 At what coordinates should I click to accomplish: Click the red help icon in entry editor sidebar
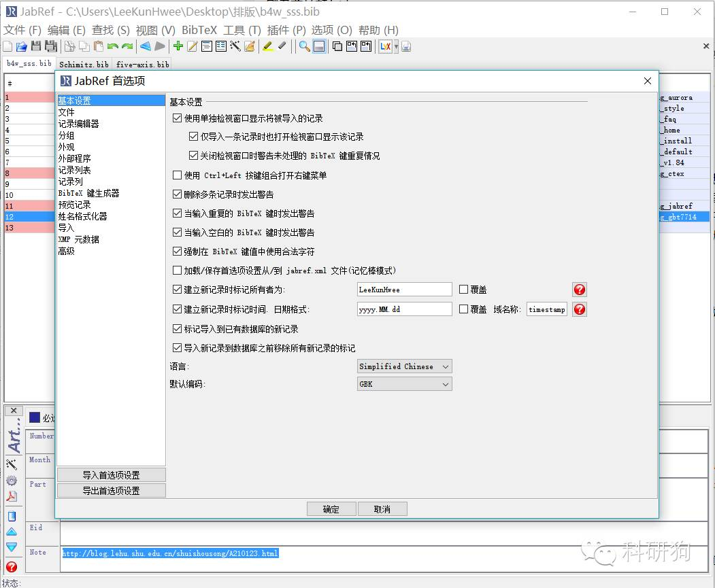12,567
